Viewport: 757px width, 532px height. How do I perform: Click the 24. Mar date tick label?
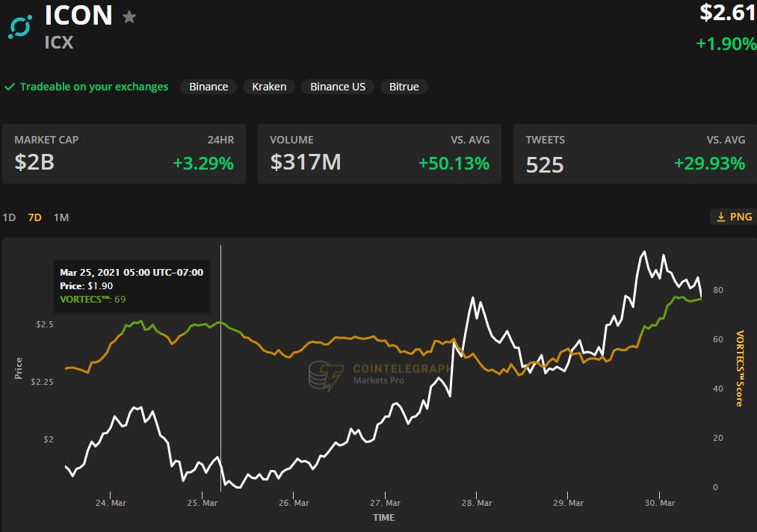[111, 503]
